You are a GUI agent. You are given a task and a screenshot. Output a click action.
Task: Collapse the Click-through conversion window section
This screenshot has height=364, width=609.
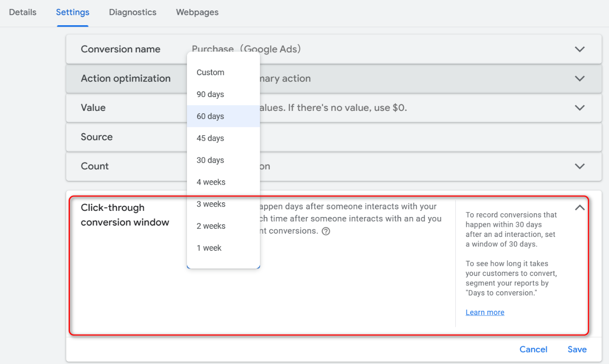[579, 207]
